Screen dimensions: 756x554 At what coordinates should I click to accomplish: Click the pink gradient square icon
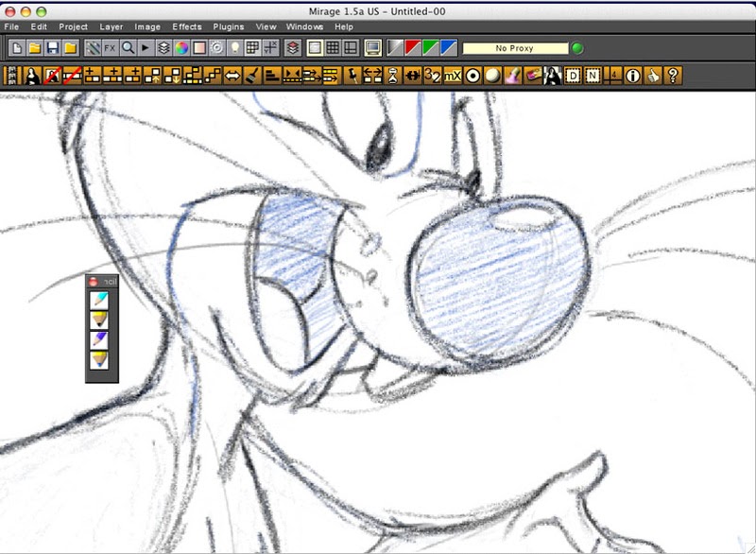coord(199,47)
